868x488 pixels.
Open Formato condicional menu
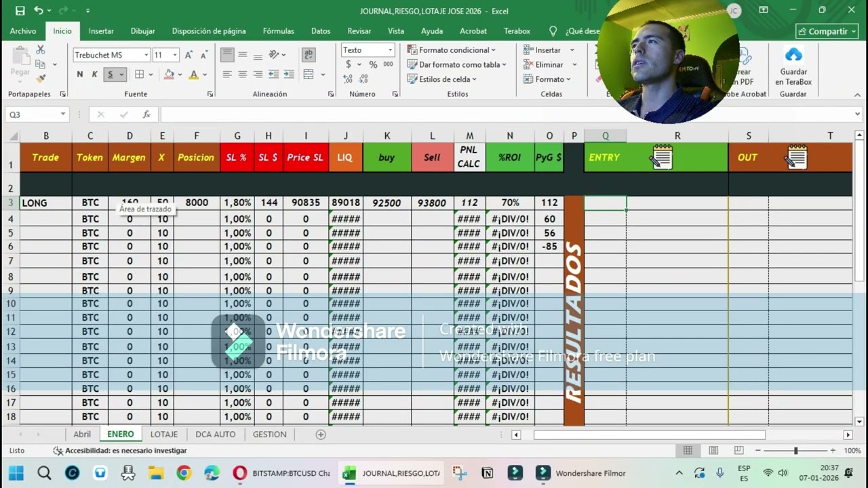click(452, 50)
